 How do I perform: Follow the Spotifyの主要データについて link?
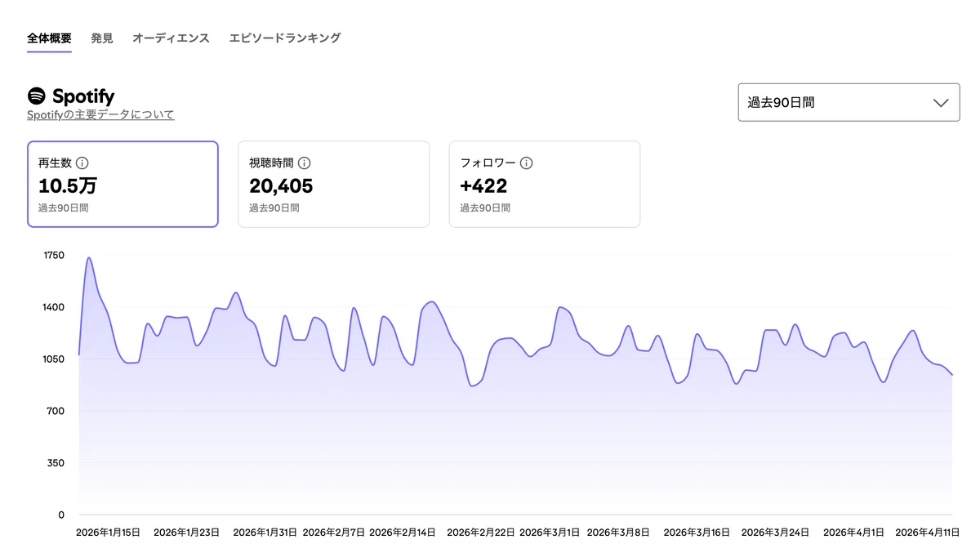(x=100, y=115)
